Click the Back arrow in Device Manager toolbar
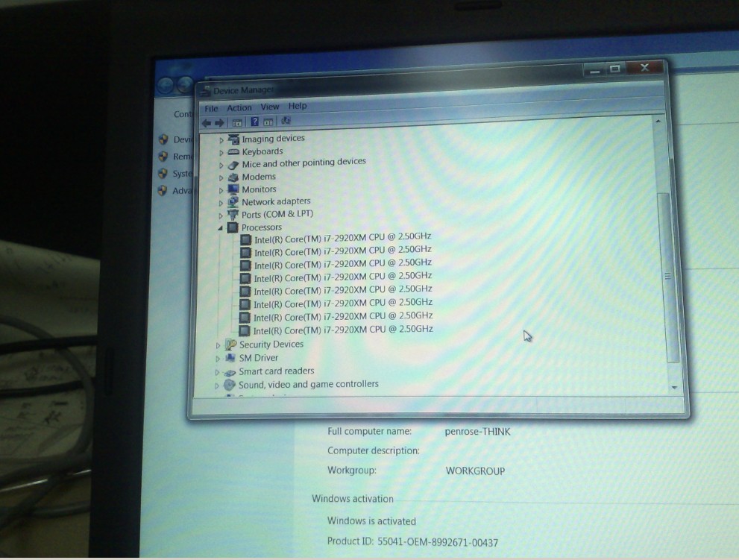The width and height of the screenshot is (739, 560). tap(207, 123)
